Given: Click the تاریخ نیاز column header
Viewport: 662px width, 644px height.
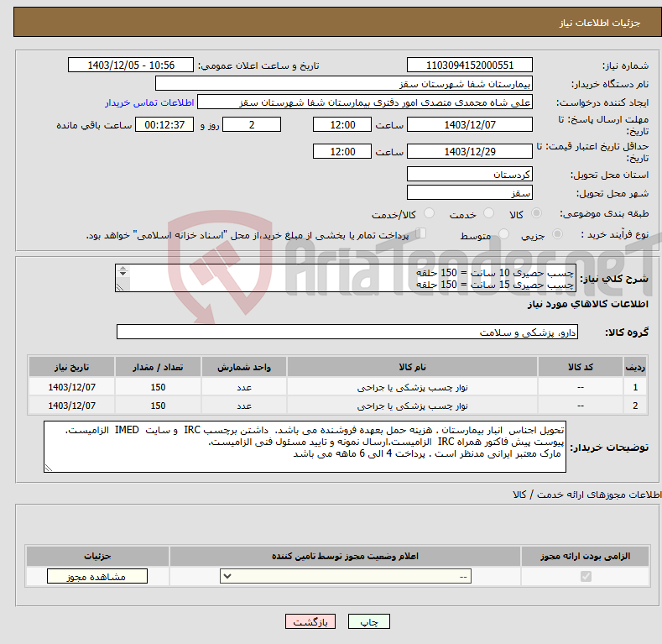Looking at the screenshot, I should [x=72, y=367].
